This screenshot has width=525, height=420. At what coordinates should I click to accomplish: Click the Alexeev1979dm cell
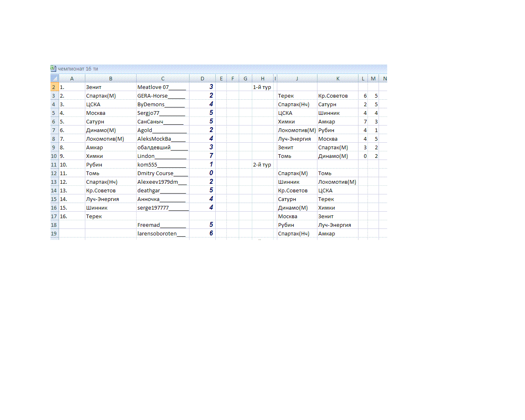click(158, 182)
